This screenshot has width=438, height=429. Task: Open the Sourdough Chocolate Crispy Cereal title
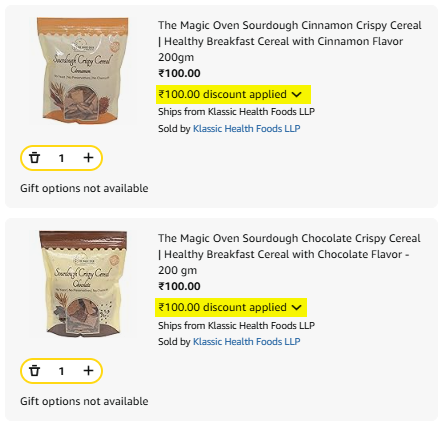point(289,254)
